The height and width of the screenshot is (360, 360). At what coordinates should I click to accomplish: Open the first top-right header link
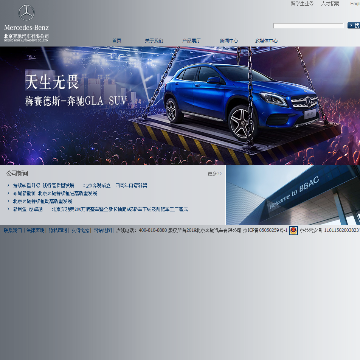(302, 4)
